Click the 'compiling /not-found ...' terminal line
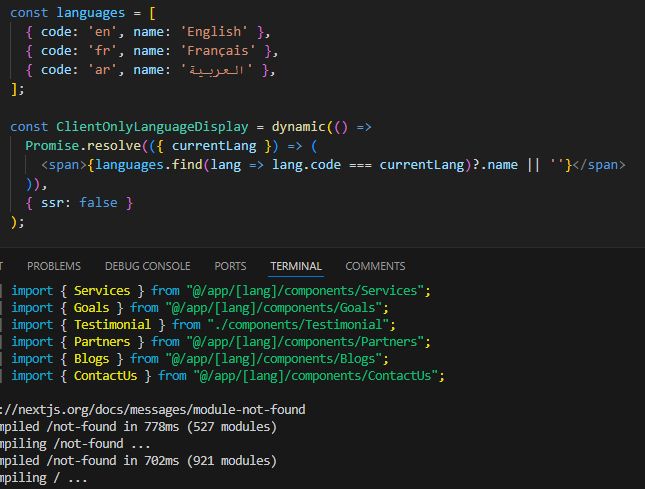 tap(75, 444)
